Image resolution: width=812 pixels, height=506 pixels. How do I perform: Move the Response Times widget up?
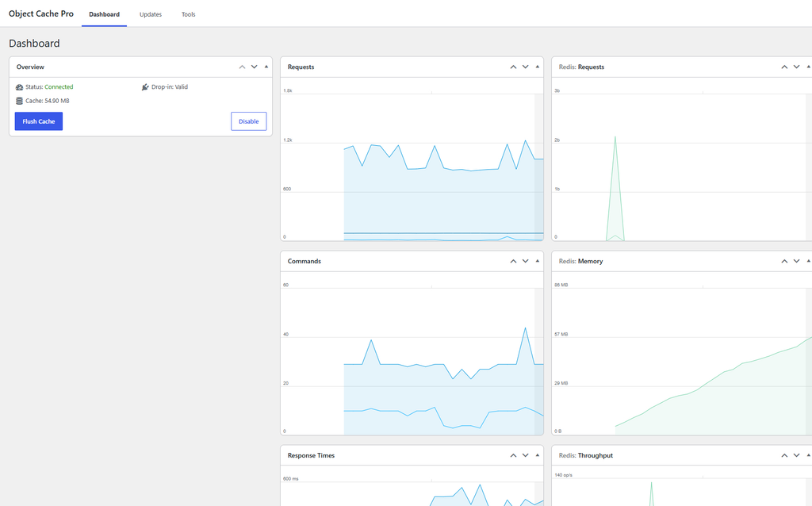coord(513,455)
